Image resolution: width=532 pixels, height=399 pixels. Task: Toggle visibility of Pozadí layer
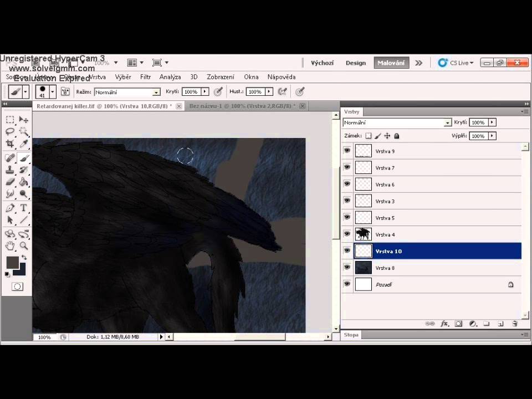(347, 284)
